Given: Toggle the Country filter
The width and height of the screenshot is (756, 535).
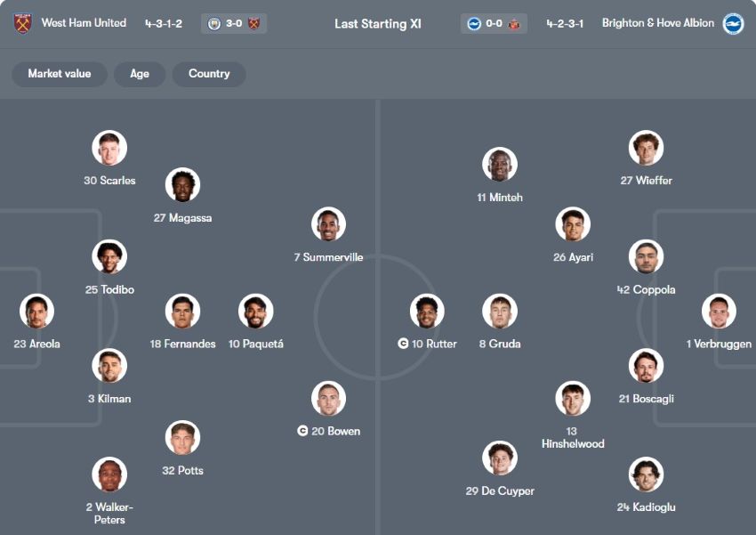Looking at the screenshot, I should tap(209, 74).
